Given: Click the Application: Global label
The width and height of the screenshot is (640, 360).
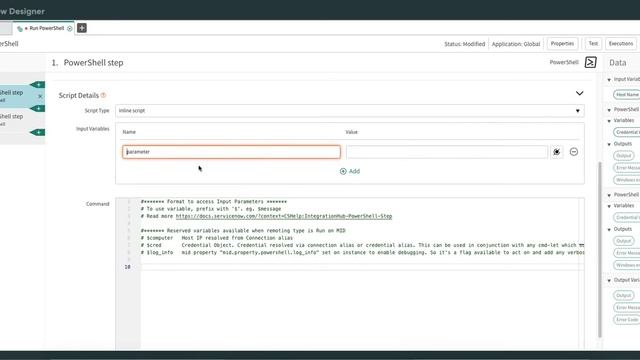Looking at the screenshot, I should coord(516,44).
